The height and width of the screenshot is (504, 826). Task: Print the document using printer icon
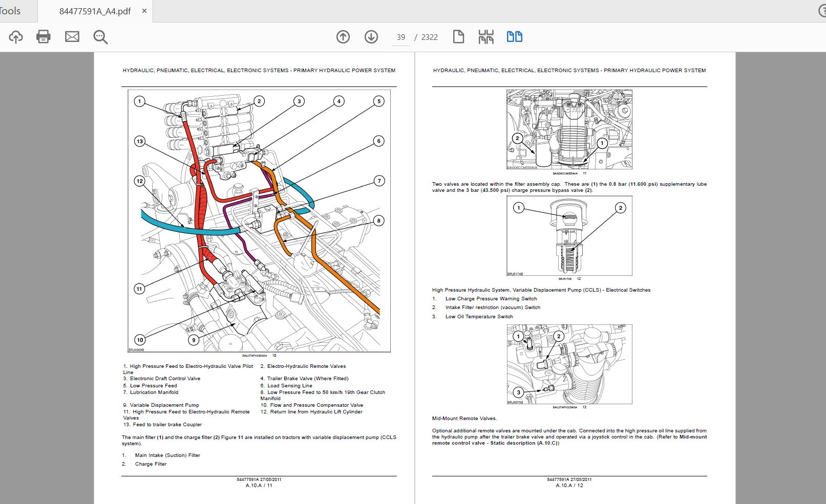point(44,37)
